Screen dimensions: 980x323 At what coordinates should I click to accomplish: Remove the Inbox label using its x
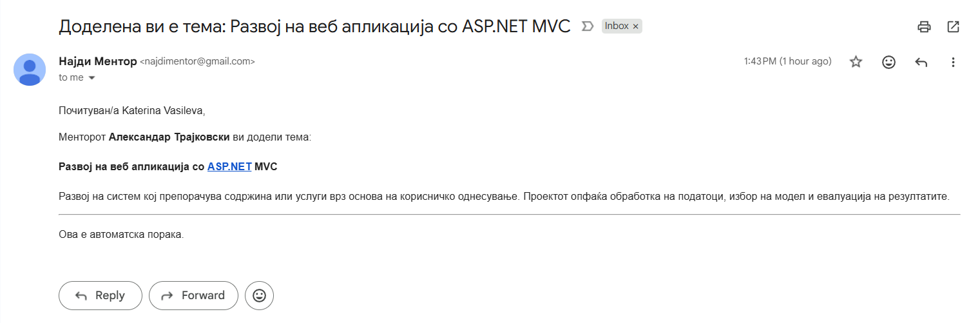635,26
